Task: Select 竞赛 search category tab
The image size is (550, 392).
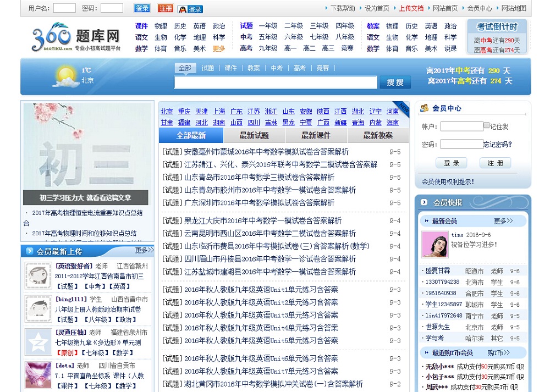Action: coord(323,68)
